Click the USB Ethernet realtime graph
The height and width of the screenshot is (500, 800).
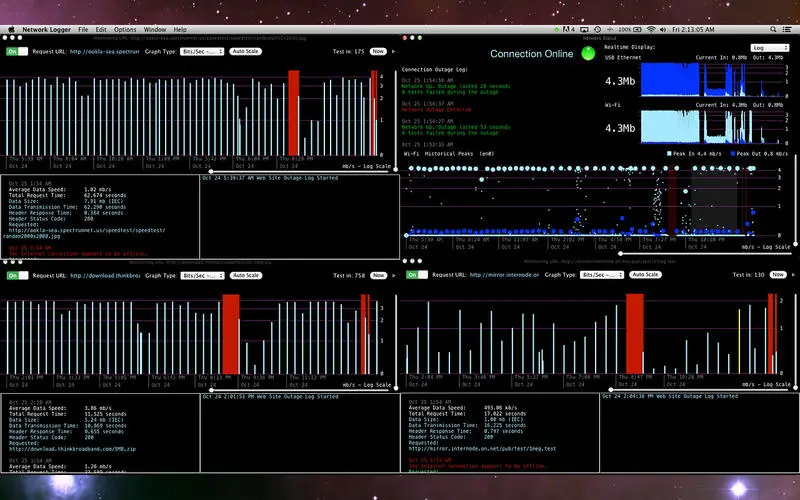(x=712, y=80)
